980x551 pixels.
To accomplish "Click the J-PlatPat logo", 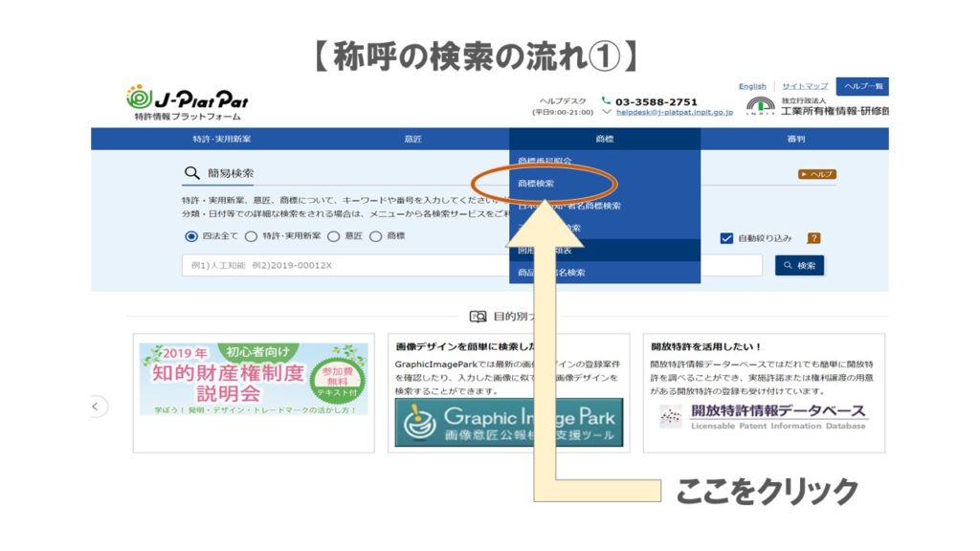I will [187, 101].
